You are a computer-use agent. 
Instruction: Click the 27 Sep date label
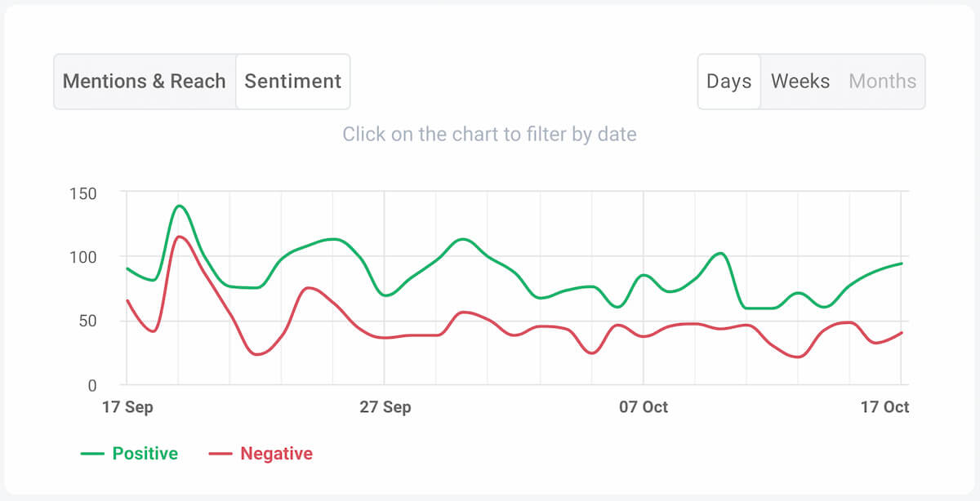(x=385, y=407)
